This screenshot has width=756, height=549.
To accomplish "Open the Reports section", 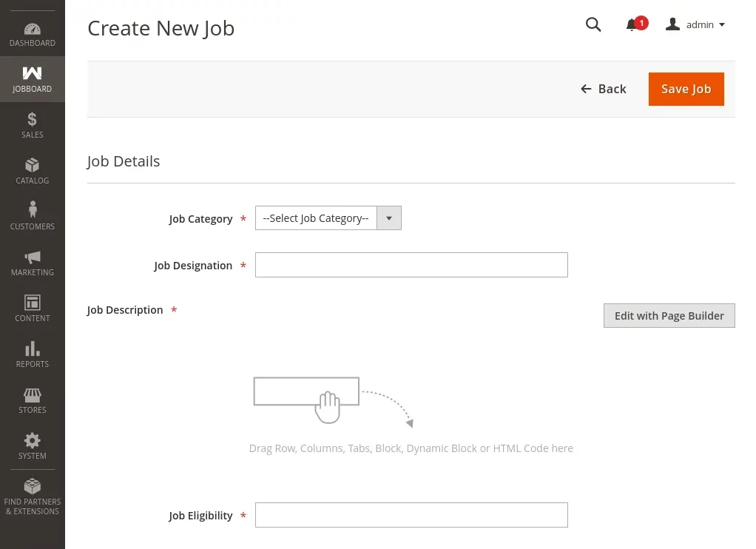I will (x=32, y=354).
